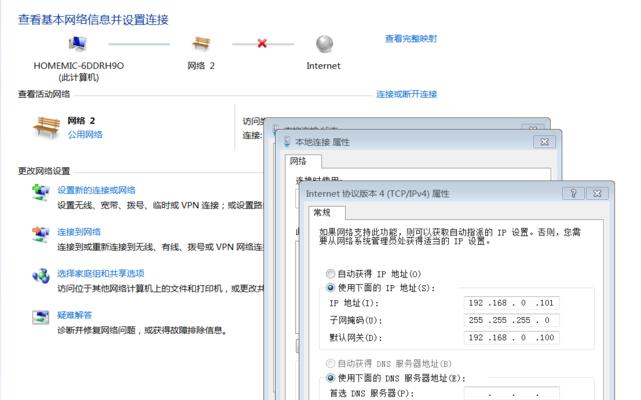Click the help button in the TCP/IPv4 dialog
Screen dimensions: 641x400
point(573,193)
